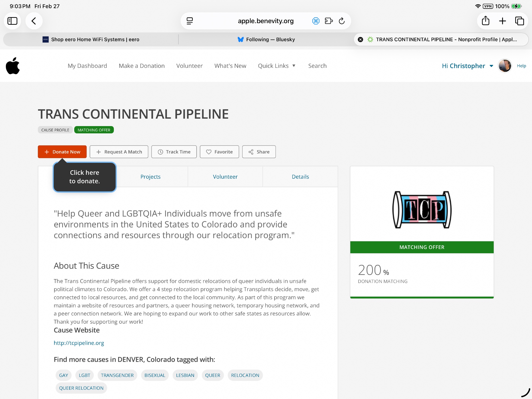Close the Trans Continental Pipeline tab

tap(360, 40)
